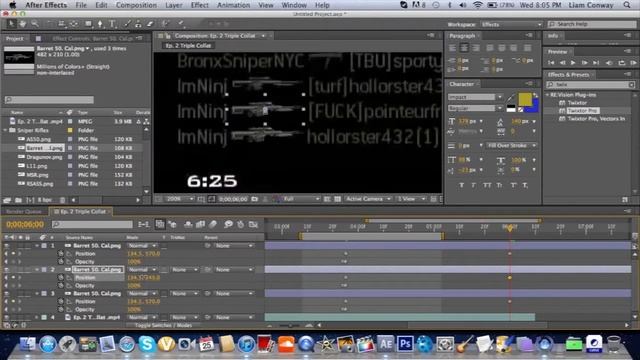This screenshot has height=360, width=640.
Task: Switch to Render Queue tab
Action: coord(24,211)
